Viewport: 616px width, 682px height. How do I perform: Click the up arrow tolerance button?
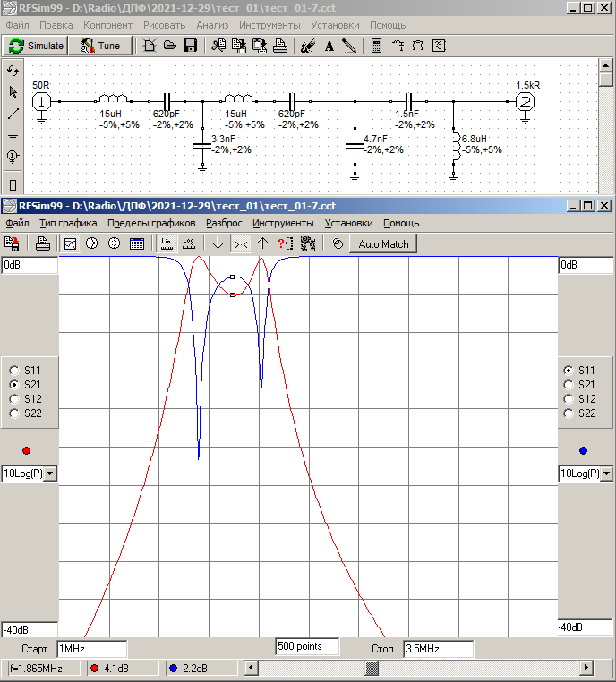point(262,243)
